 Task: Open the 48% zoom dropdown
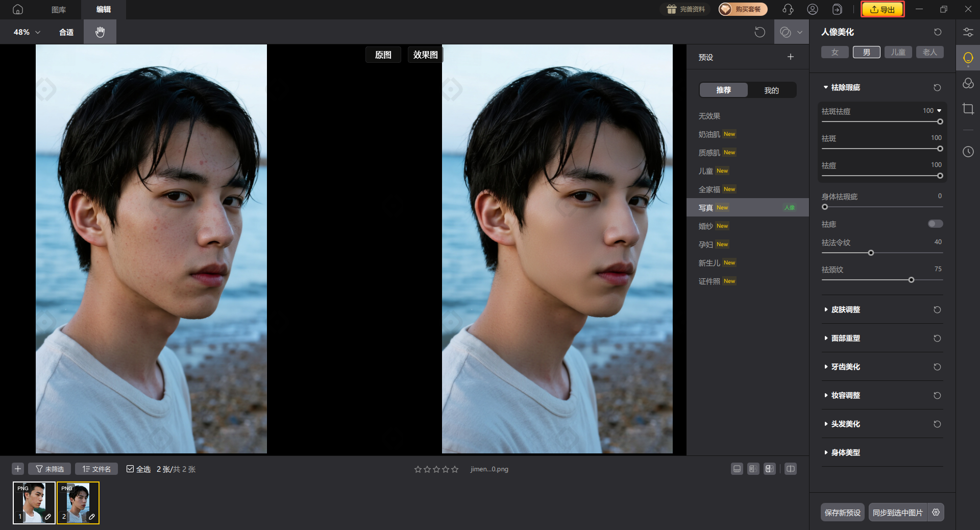[27, 32]
